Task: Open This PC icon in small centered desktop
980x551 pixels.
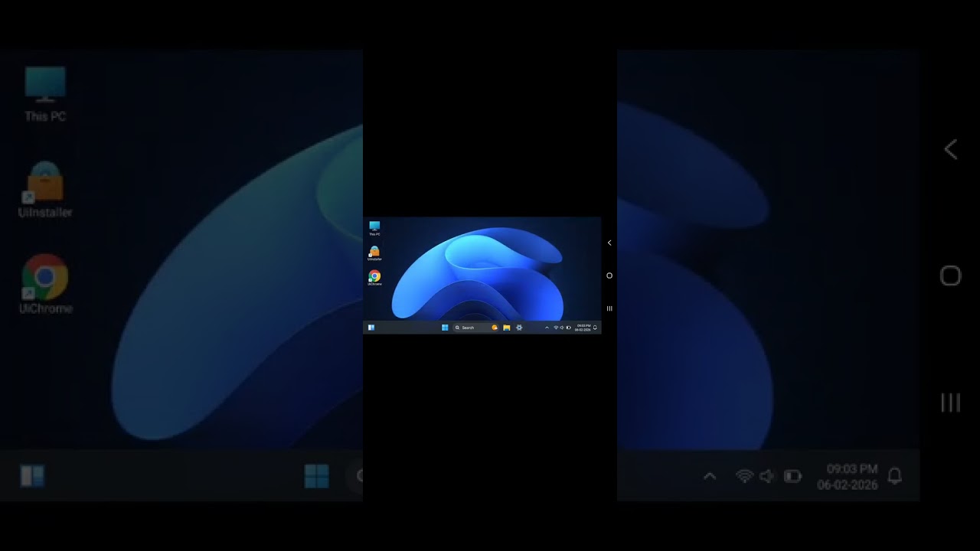Action: click(x=374, y=227)
